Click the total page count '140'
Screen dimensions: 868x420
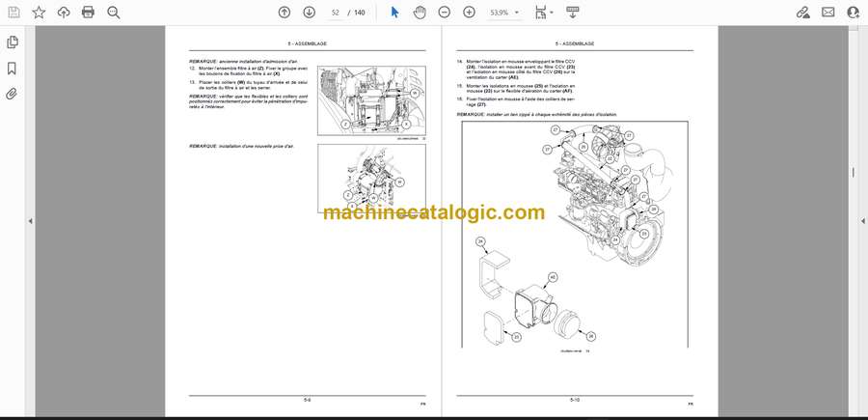360,13
